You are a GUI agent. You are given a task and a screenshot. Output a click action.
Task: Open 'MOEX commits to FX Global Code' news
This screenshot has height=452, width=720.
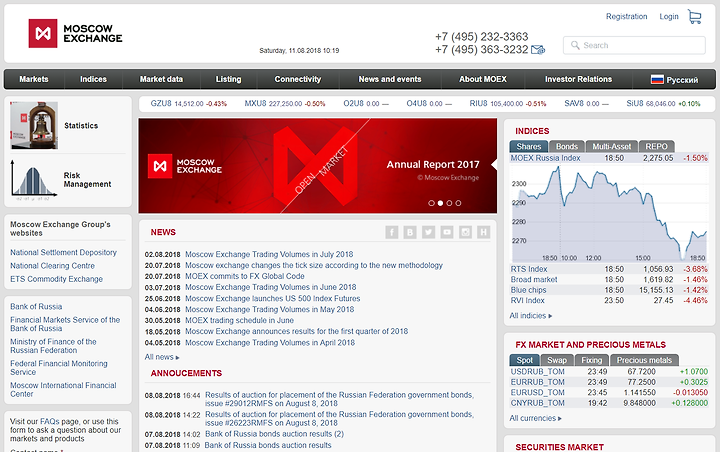pyautogui.click(x=245, y=276)
